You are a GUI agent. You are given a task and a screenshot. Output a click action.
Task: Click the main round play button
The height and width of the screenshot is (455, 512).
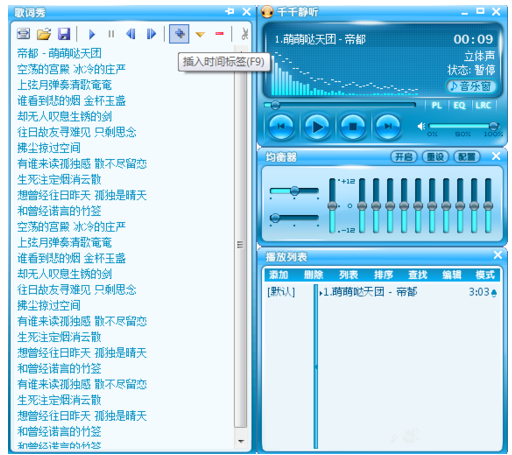pyautogui.click(x=317, y=126)
